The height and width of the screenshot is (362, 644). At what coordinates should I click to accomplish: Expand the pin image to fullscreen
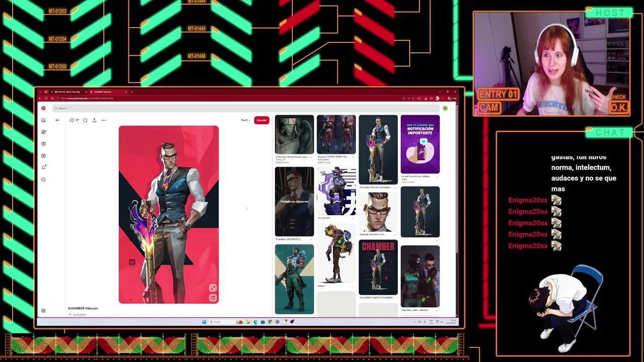coord(213,288)
